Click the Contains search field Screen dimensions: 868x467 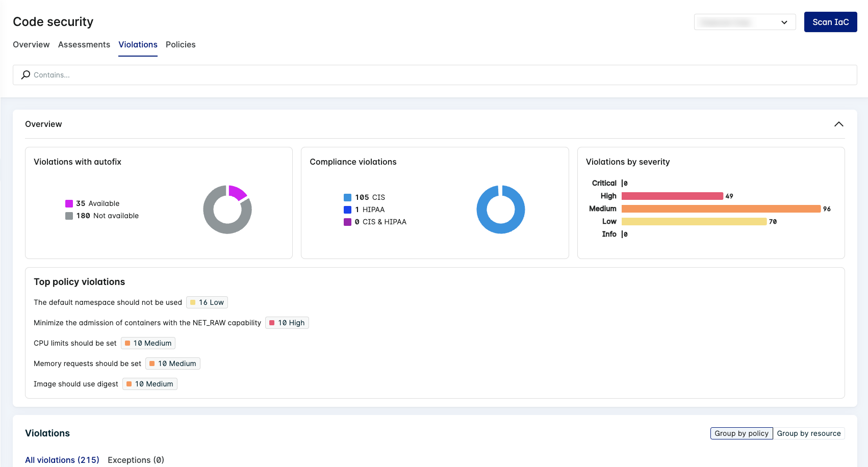(x=204, y=75)
